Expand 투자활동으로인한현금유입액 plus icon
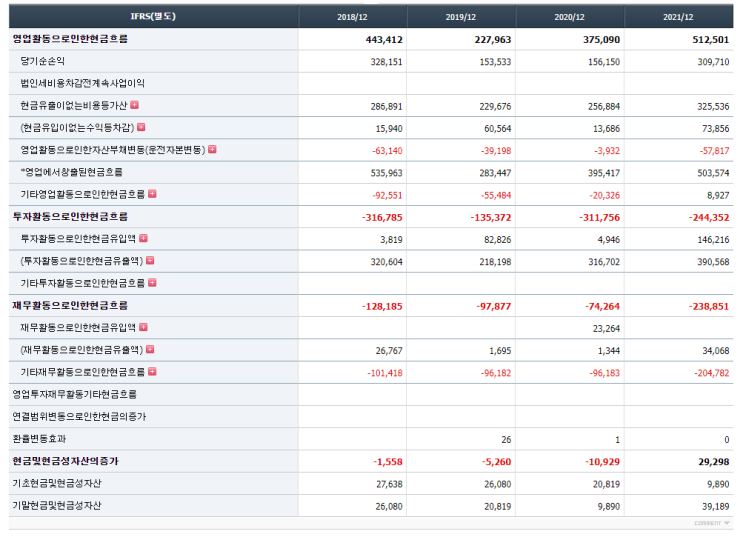The image size is (743, 537). pyautogui.click(x=144, y=238)
